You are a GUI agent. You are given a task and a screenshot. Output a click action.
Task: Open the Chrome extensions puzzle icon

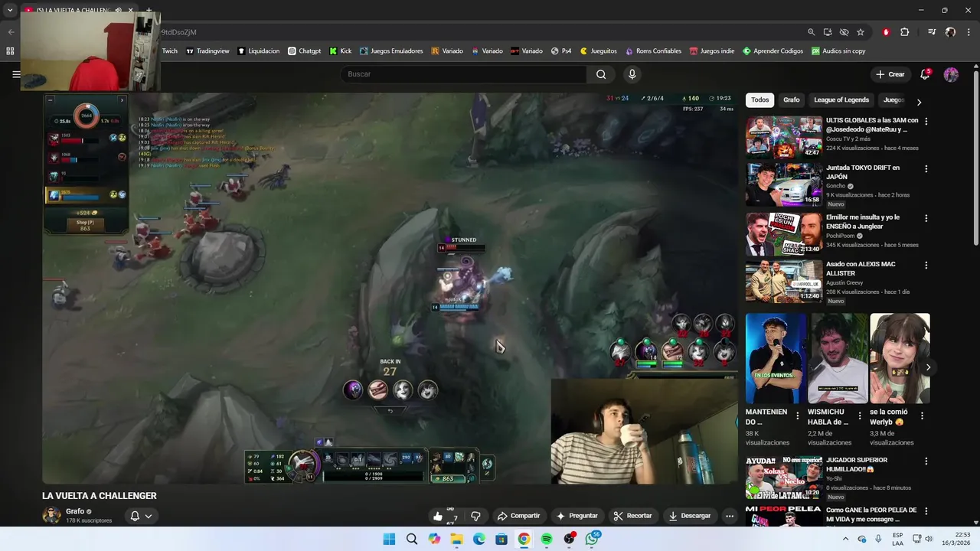[x=904, y=32]
